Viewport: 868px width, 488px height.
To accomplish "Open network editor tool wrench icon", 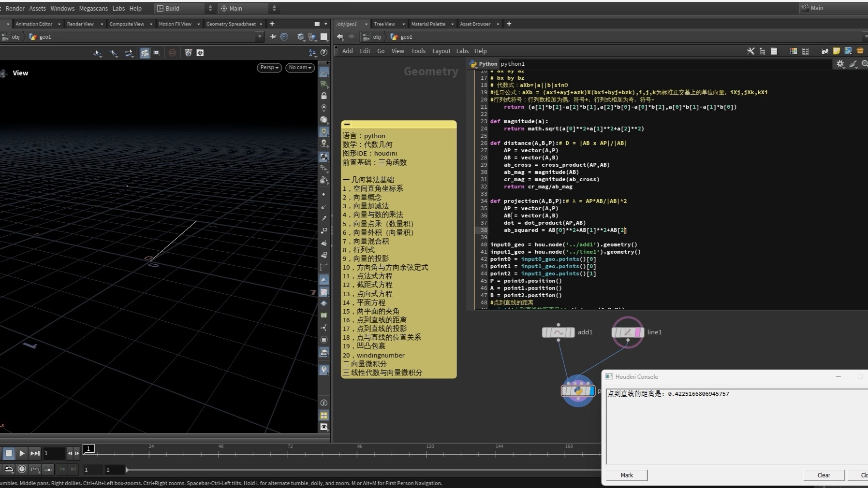I will [x=750, y=51].
